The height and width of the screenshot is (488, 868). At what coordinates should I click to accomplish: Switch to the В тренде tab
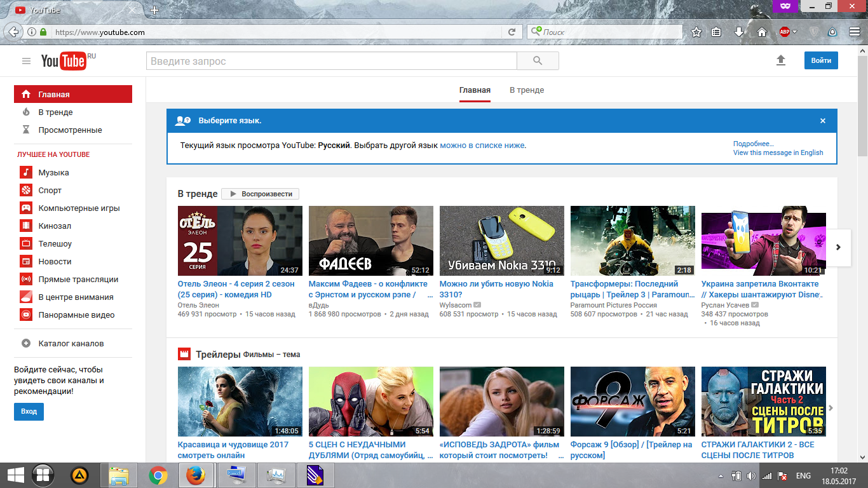527,90
